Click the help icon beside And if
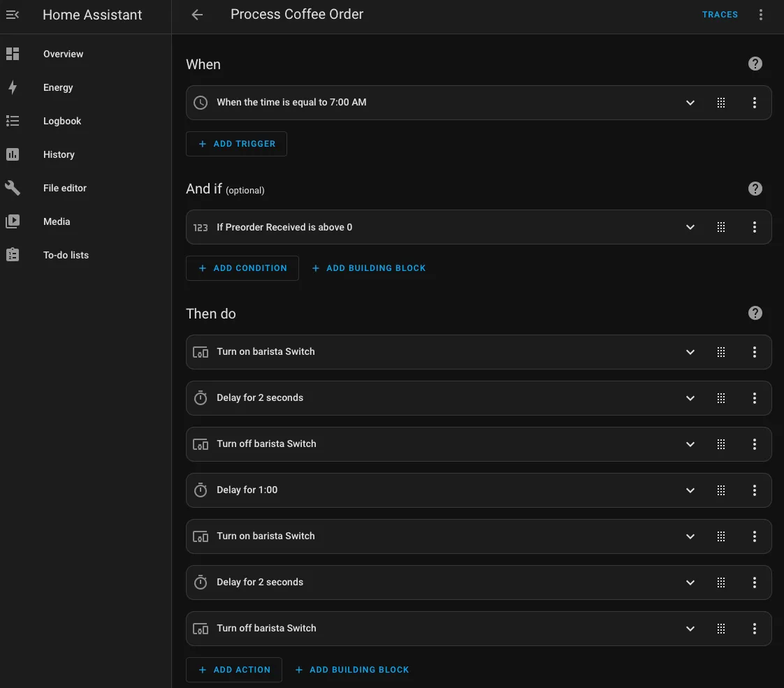The width and height of the screenshot is (784, 688). [755, 189]
